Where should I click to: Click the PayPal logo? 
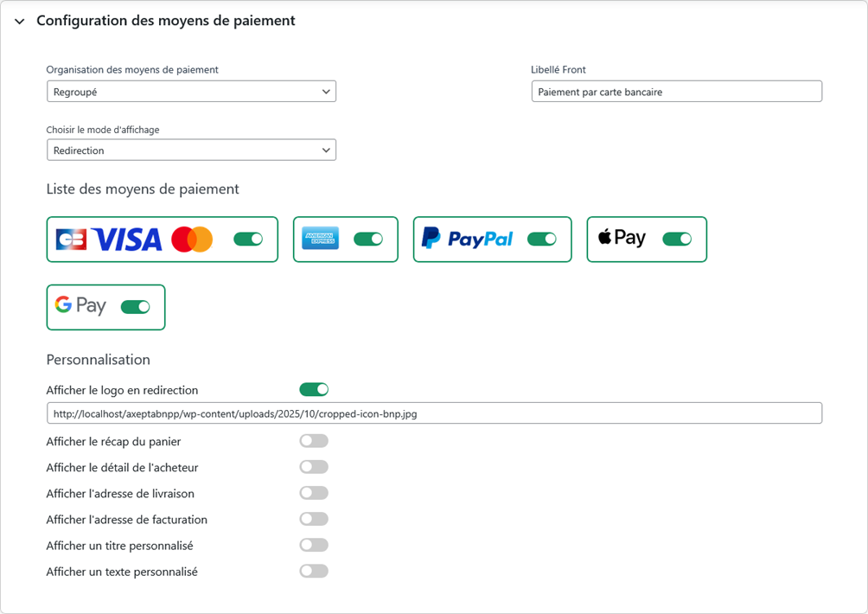click(x=468, y=239)
